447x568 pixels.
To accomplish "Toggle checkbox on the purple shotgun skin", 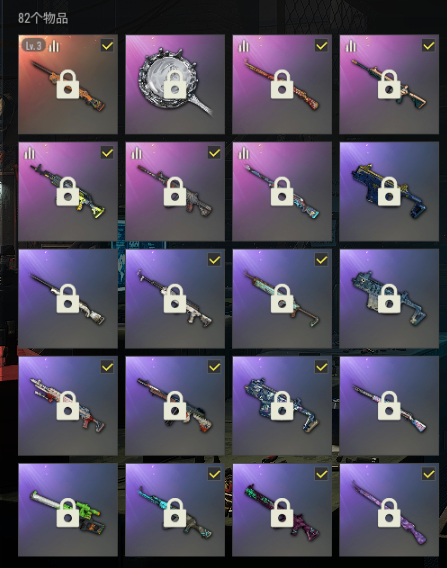I will click(x=429, y=474).
